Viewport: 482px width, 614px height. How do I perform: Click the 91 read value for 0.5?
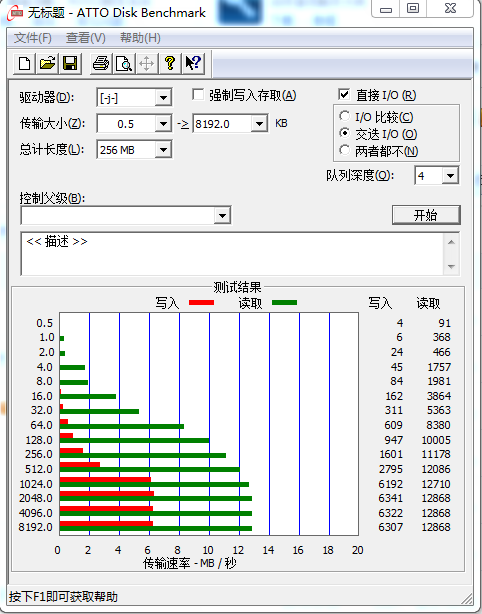(x=444, y=323)
